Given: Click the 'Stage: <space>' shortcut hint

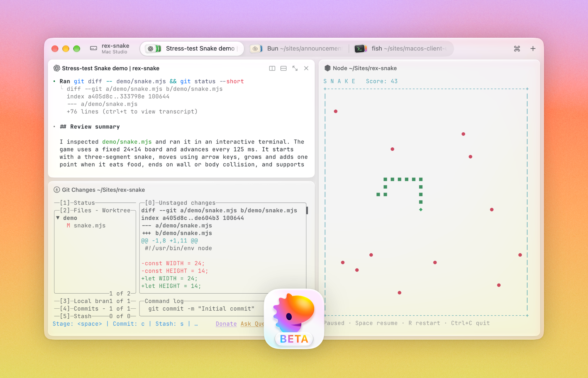Looking at the screenshot, I should pos(77,324).
